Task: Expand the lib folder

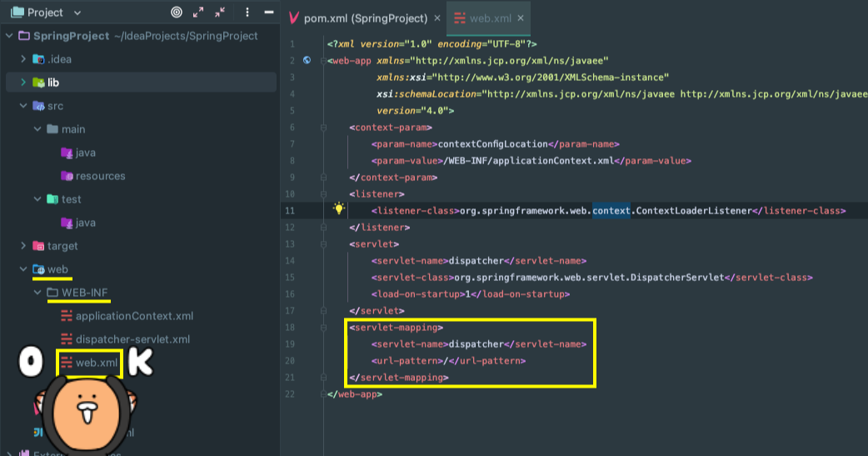Action: point(23,82)
